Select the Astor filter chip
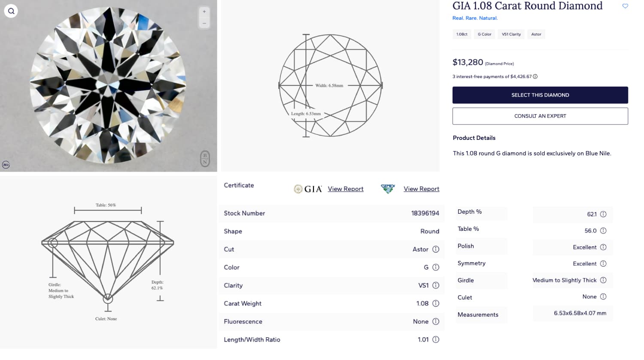The image size is (644, 360). click(536, 34)
